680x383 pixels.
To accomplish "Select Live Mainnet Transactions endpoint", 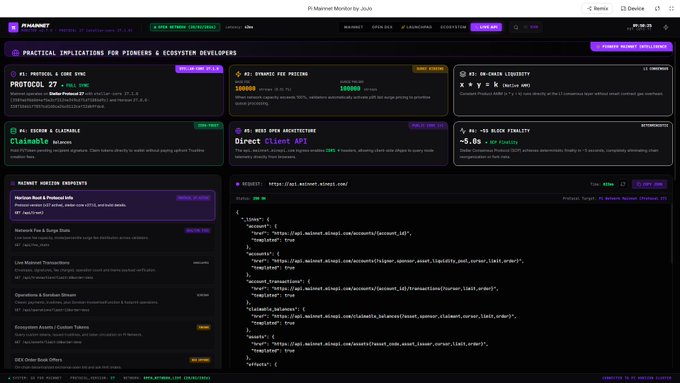I will [x=113, y=270].
